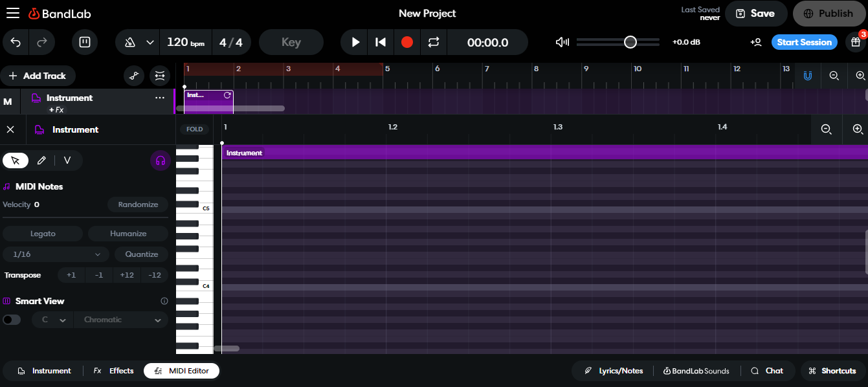Select the pointer arrow tool
Viewport: 868px width, 387px height.
coord(16,160)
